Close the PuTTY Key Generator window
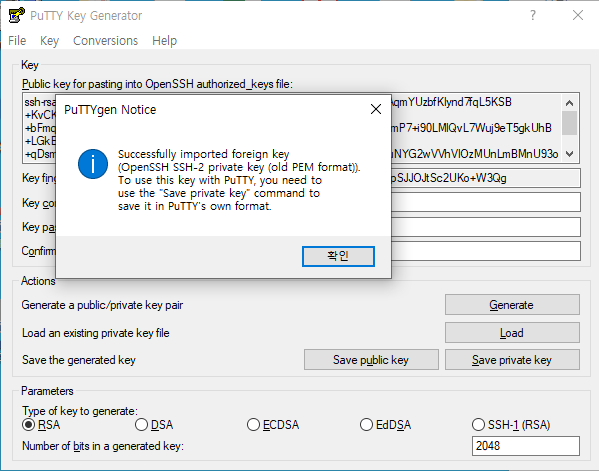599x471 pixels. (x=578, y=15)
